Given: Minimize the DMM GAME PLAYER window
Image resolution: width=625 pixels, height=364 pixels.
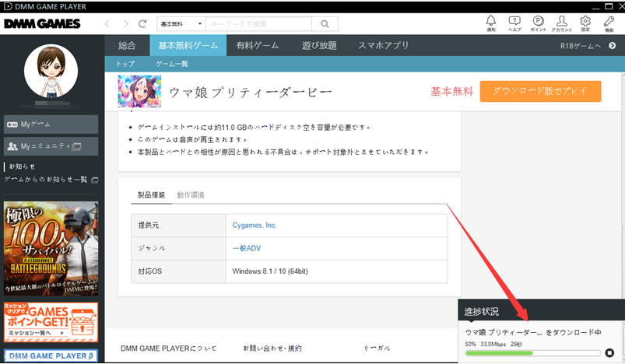Looking at the screenshot, I should pyautogui.click(x=595, y=7).
